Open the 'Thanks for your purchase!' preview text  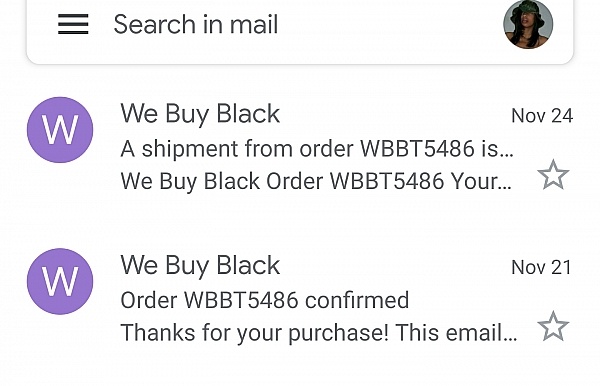point(319,332)
